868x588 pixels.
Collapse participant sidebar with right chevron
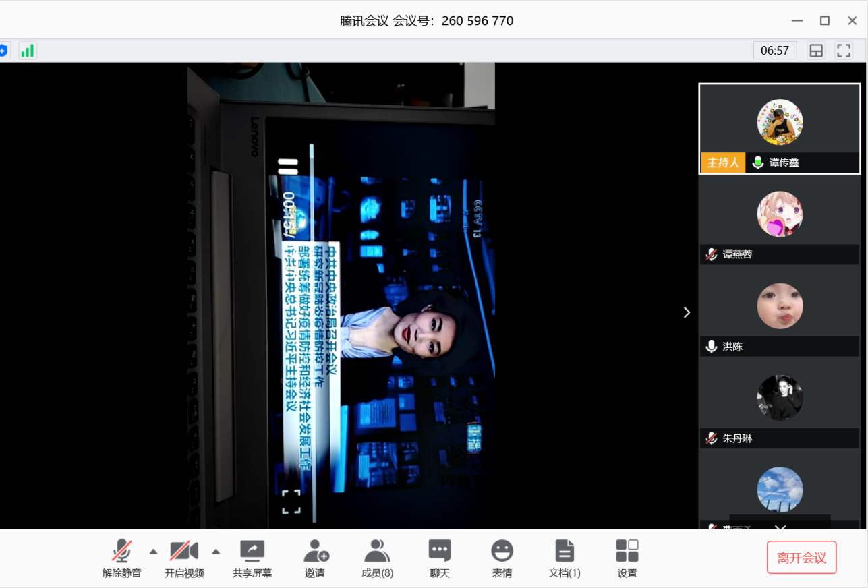click(687, 312)
